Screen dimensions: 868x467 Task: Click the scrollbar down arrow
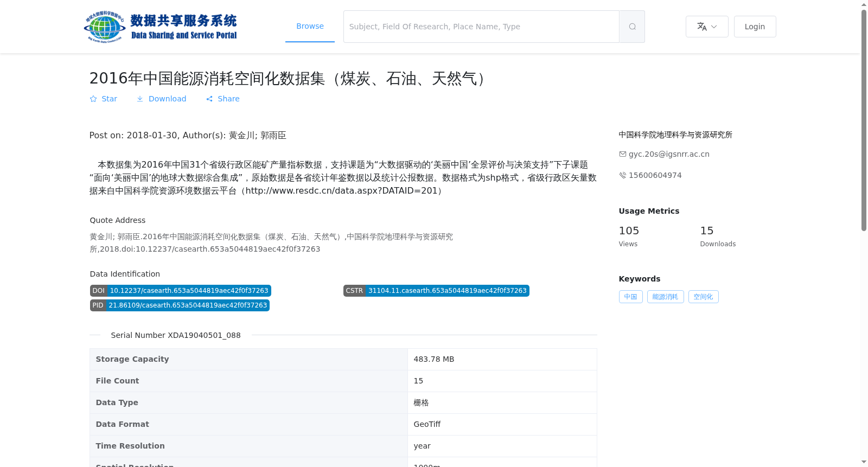pos(864,462)
